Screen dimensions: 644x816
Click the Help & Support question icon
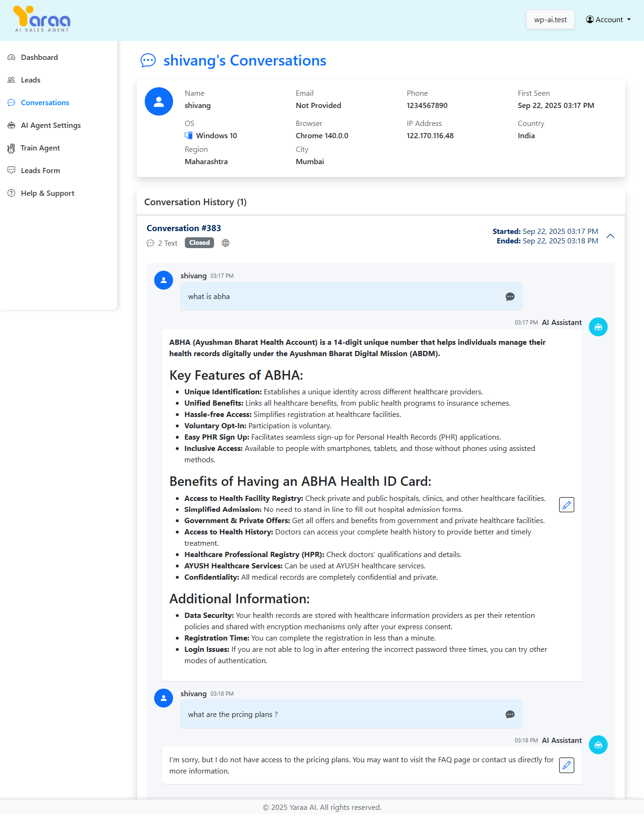click(x=11, y=193)
